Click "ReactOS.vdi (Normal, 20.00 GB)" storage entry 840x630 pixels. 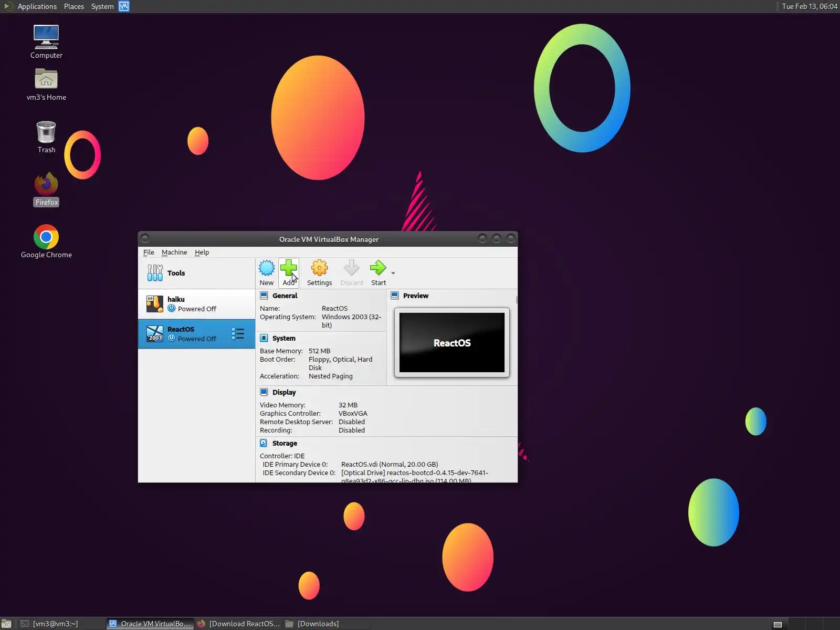click(390, 465)
